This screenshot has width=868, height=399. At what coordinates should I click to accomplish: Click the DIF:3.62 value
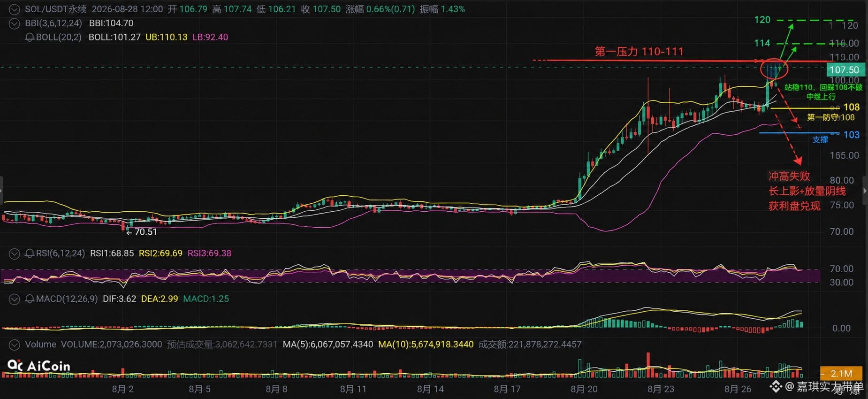[120, 299]
